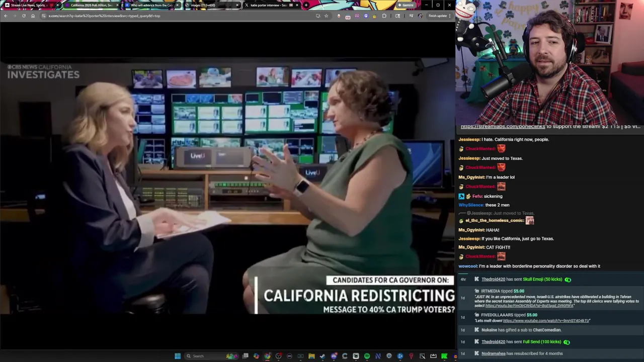The image size is (644, 362).
Task: Open Steam from the taskbar
Action: (323, 356)
